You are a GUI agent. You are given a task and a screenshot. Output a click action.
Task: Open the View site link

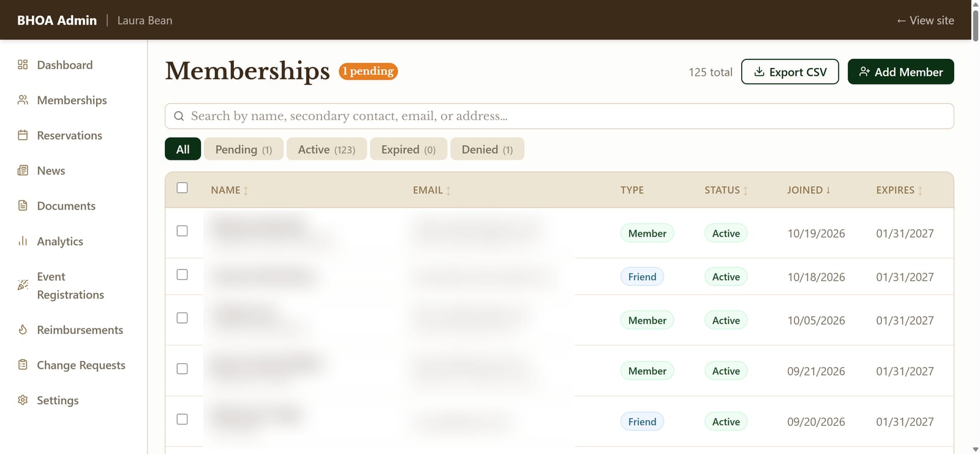coord(925,20)
